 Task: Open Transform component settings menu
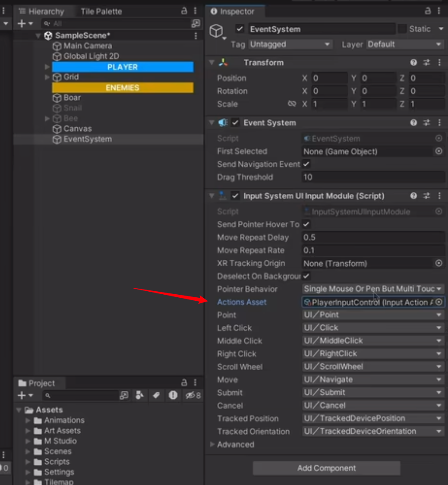(x=439, y=62)
